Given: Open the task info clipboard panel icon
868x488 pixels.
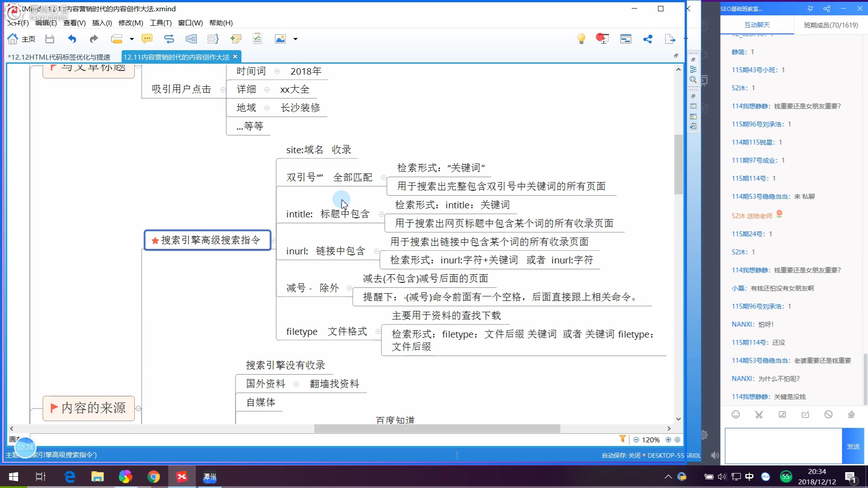Looking at the screenshot, I should click(693, 127).
